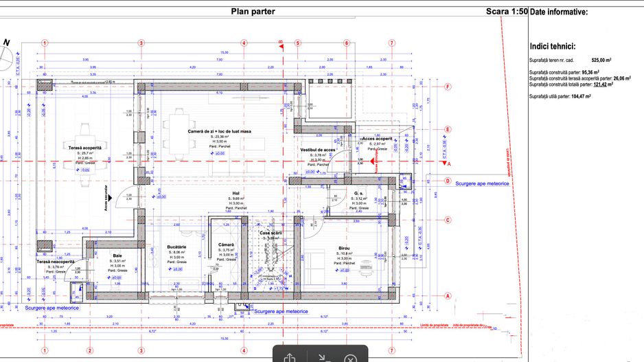This screenshot has height=362, width=644.
Task: Click the grid axis marker 'F'
Action: (x=448, y=87)
